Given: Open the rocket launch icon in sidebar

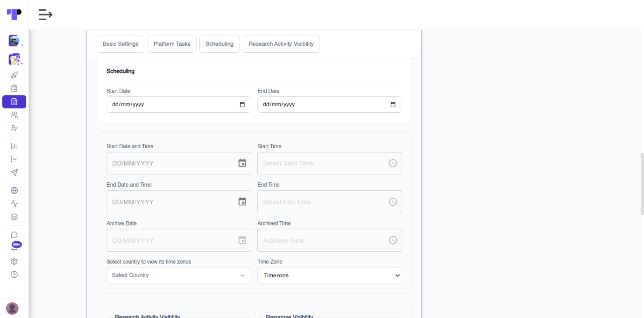Looking at the screenshot, I should tap(14, 75).
